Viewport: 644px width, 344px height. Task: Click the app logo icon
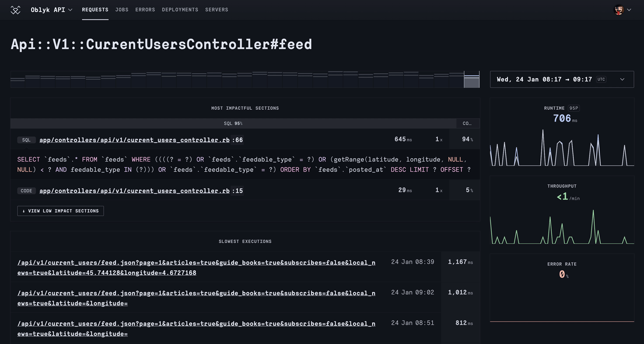click(15, 10)
